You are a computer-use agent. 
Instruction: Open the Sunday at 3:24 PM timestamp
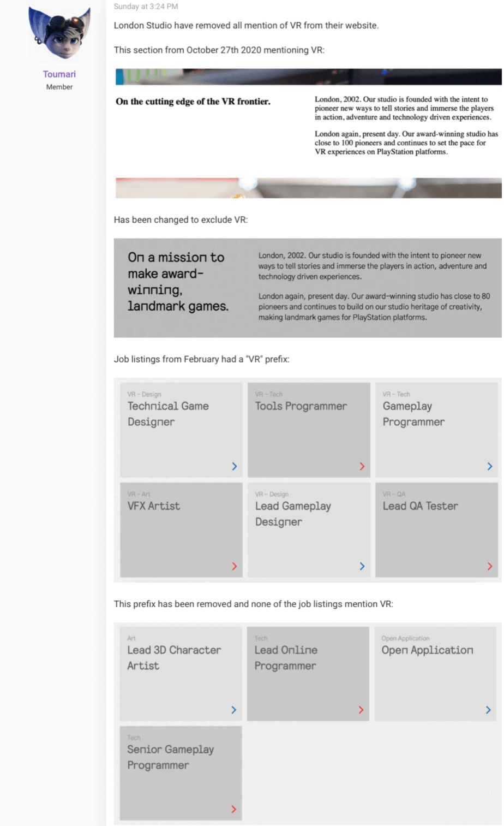click(x=146, y=7)
